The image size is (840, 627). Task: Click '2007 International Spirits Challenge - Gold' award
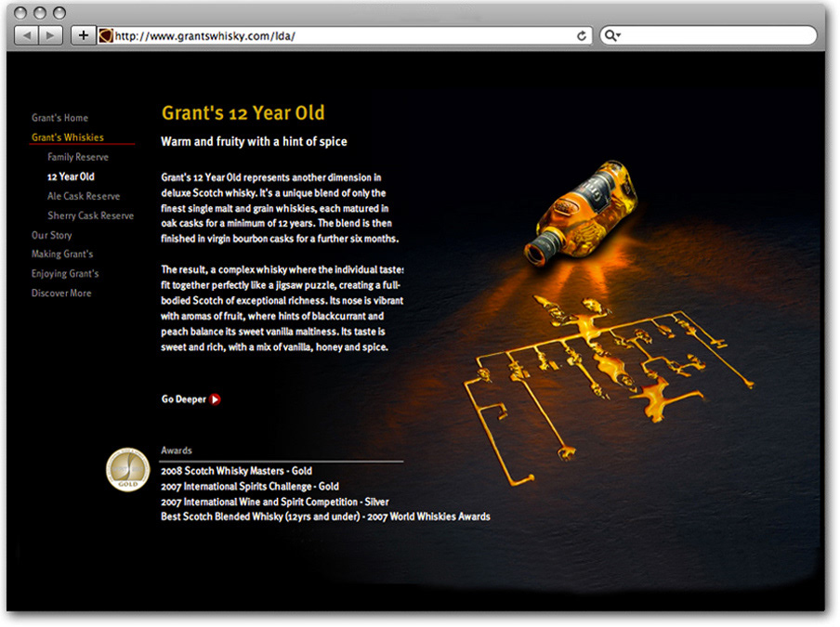coord(250,487)
